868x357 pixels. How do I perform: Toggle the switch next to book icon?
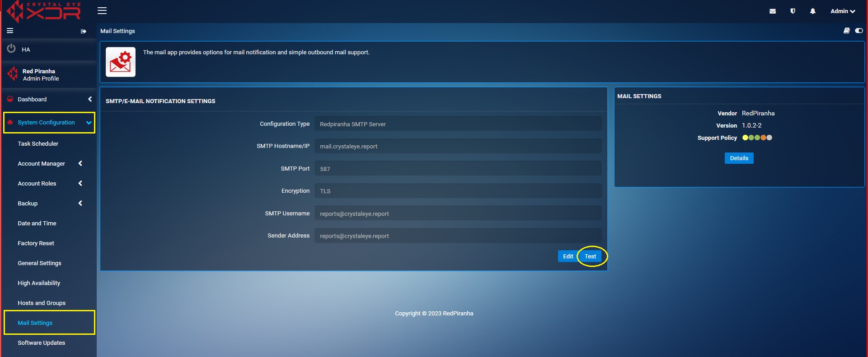[859, 31]
